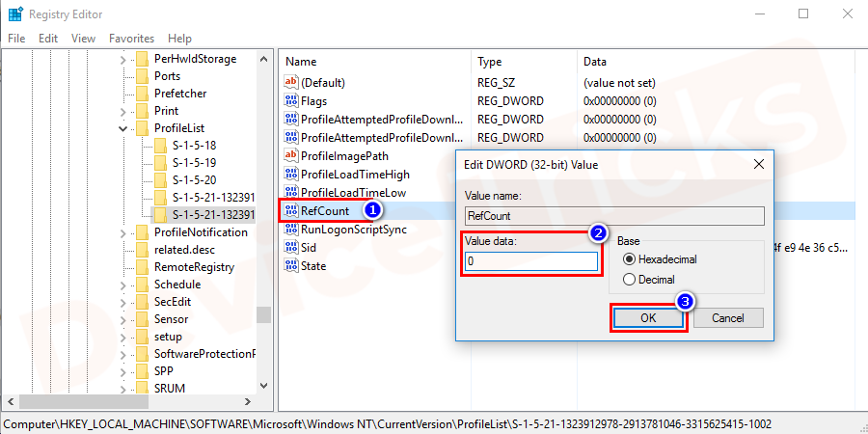This screenshot has width=868, height=434.
Task: Click the registry path in the status bar
Action: [x=388, y=424]
